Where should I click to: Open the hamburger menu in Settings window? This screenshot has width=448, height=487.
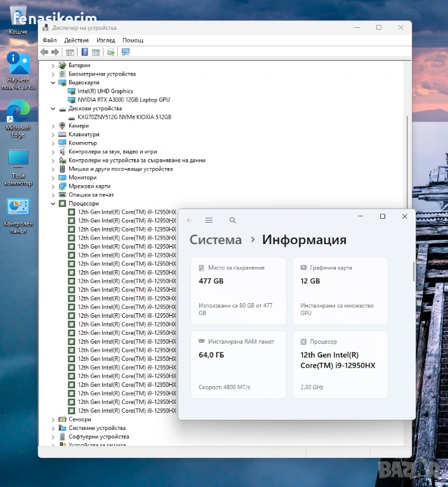(209, 220)
